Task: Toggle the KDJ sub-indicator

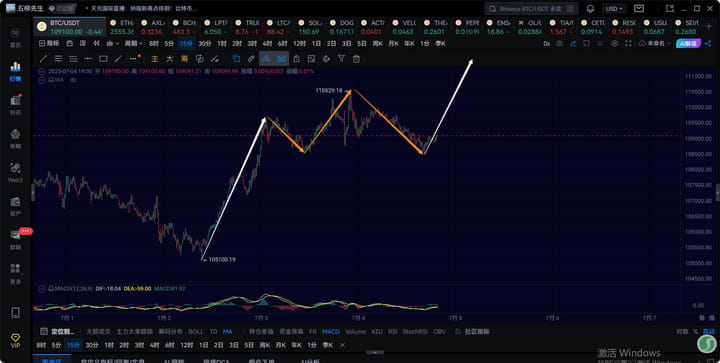Action: pyautogui.click(x=377, y=331)
